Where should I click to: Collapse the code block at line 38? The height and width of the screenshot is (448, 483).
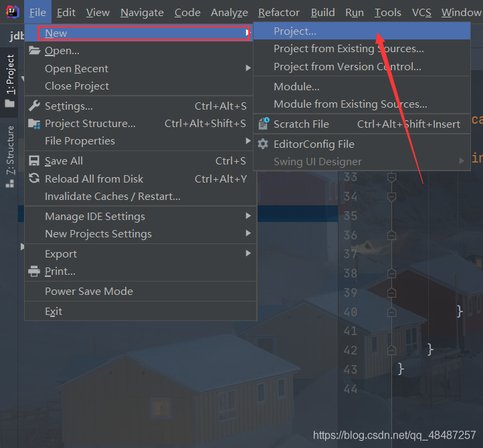[x=391, y=273]
